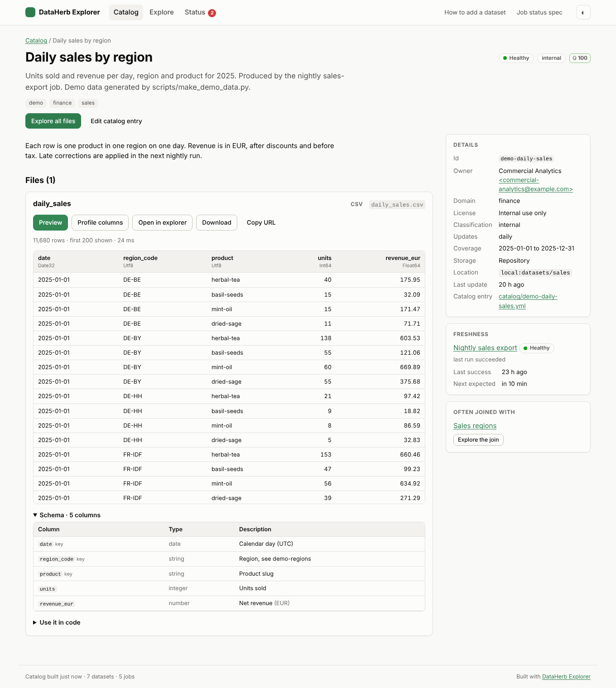Click the sales tag
Image resolution: width=616 pixels, height=688 pixels.
[88, 103]
